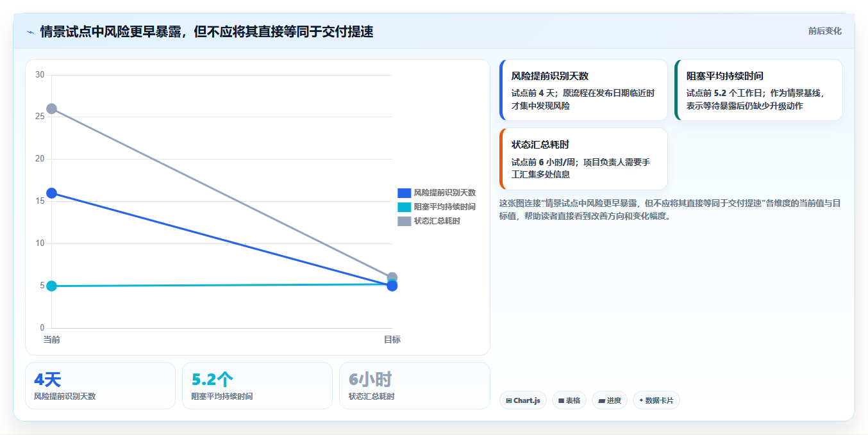Toggle the 风险提前识别天数 legend label

tap(444, 193)
